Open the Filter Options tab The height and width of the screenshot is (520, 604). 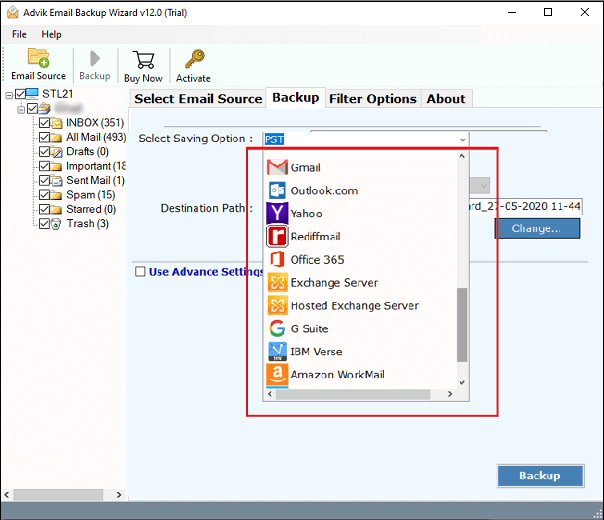point(372,99)
